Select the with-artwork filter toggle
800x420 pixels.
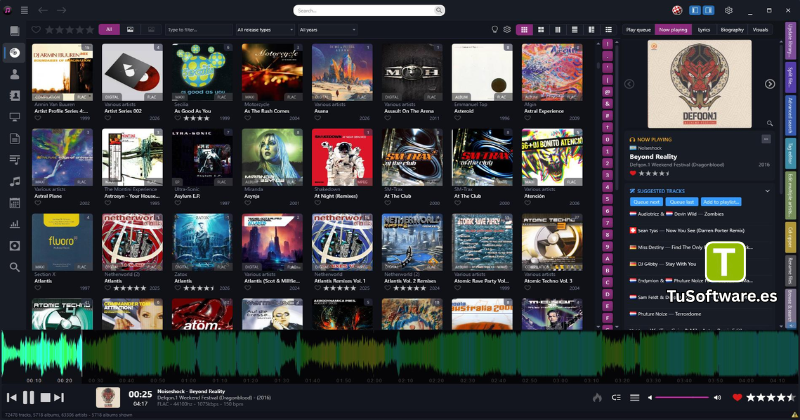point(130,30)
